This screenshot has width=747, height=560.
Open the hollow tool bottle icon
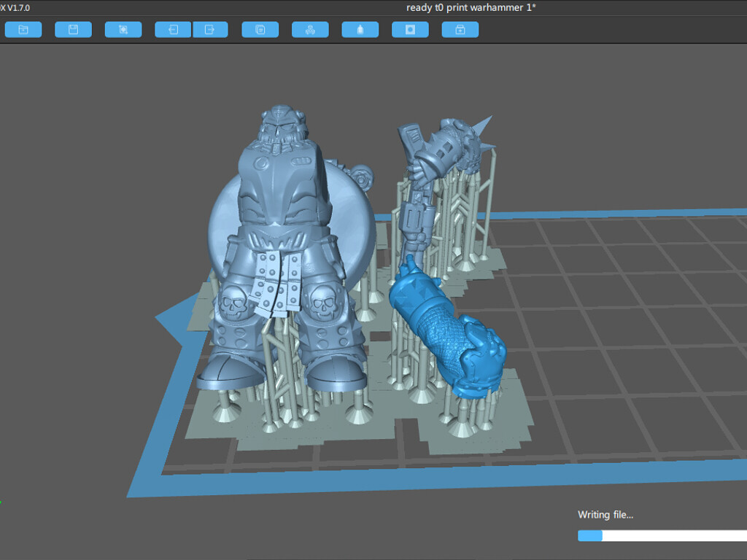(x=360, y=29)
